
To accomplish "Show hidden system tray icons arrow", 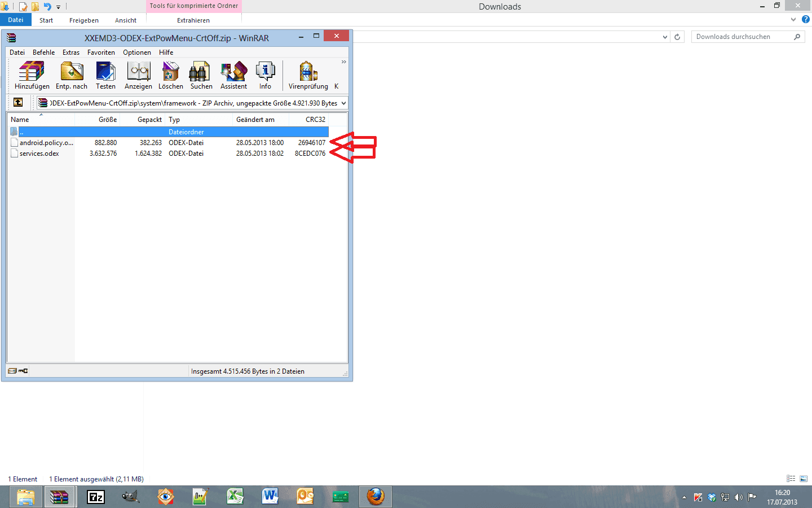I will point(684,497).
